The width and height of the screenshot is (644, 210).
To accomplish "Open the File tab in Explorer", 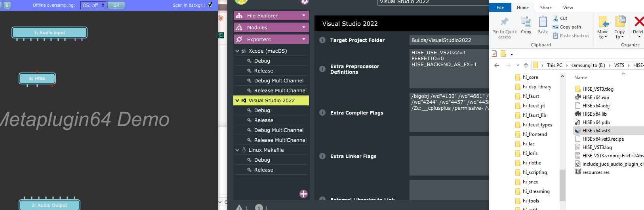I will [500, 8].
